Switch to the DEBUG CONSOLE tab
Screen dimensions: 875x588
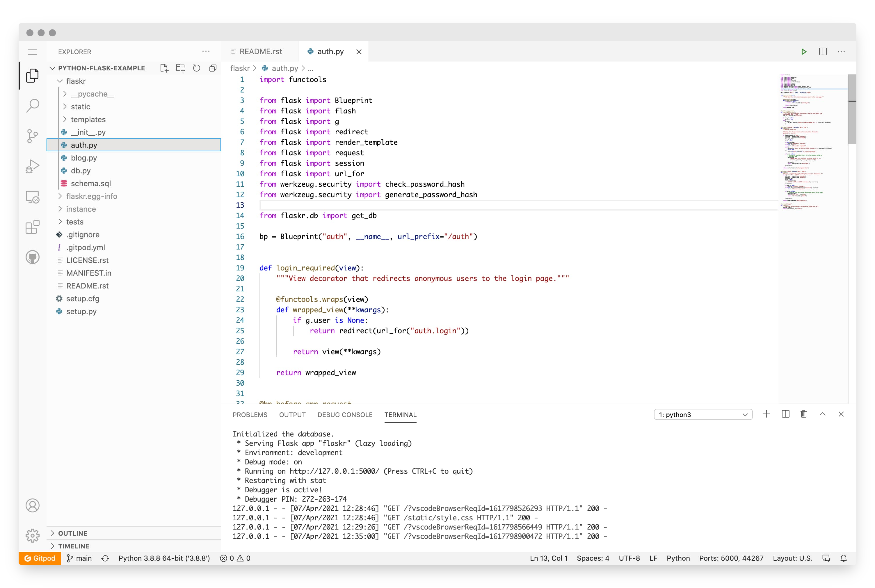point(345,414)
